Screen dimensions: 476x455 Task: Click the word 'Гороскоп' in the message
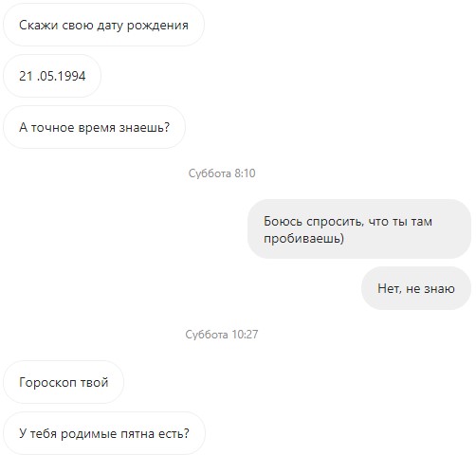pos(47,383)
